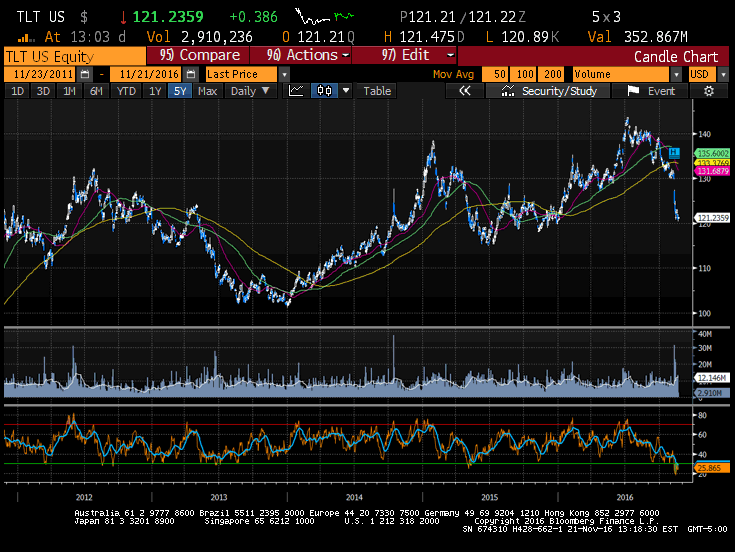This screenshot has width=735, height=552.
Task: Click the TLT US Equity field
Action: coord(75,57)
